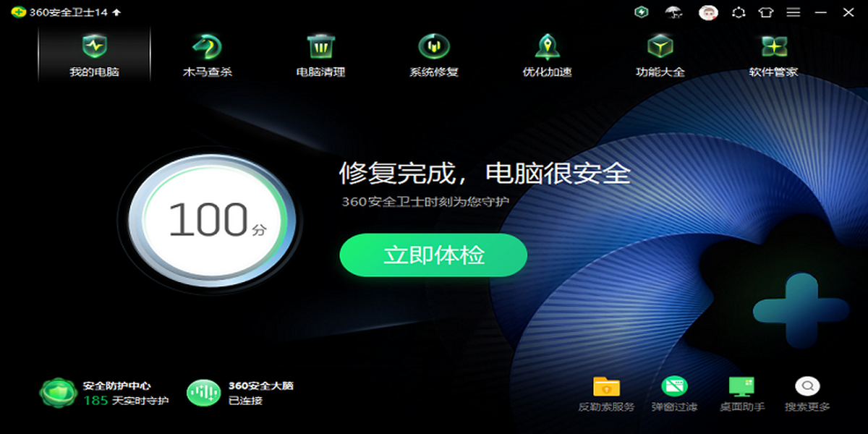Open the T-shirt skin theme icon

(766, 12)
